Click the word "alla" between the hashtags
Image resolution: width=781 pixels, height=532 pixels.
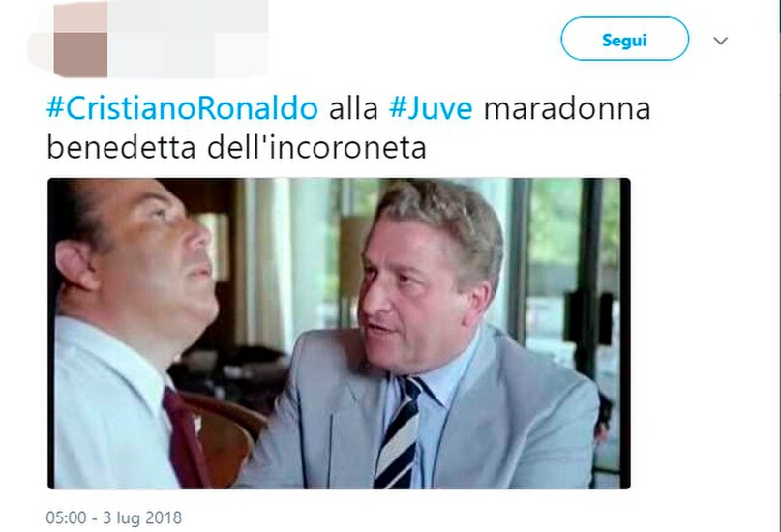tap(353, 108)
